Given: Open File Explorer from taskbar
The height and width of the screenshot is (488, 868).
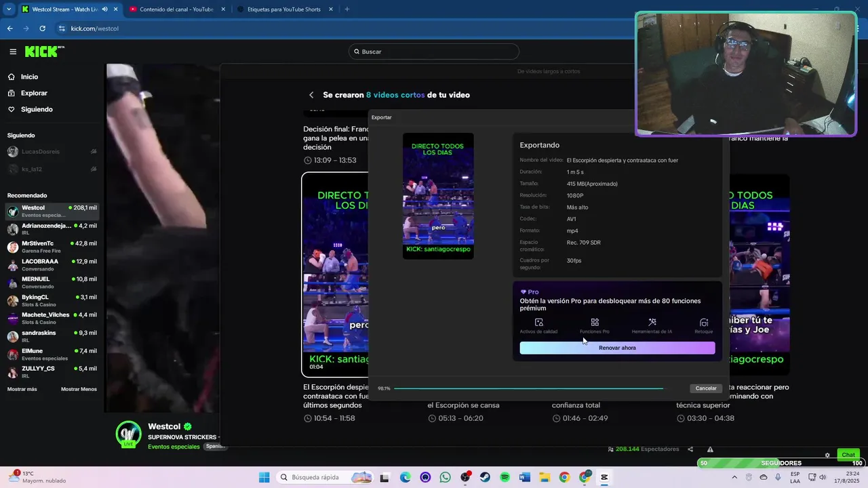Looking at the screenshot, I should (x=544, y=477).
